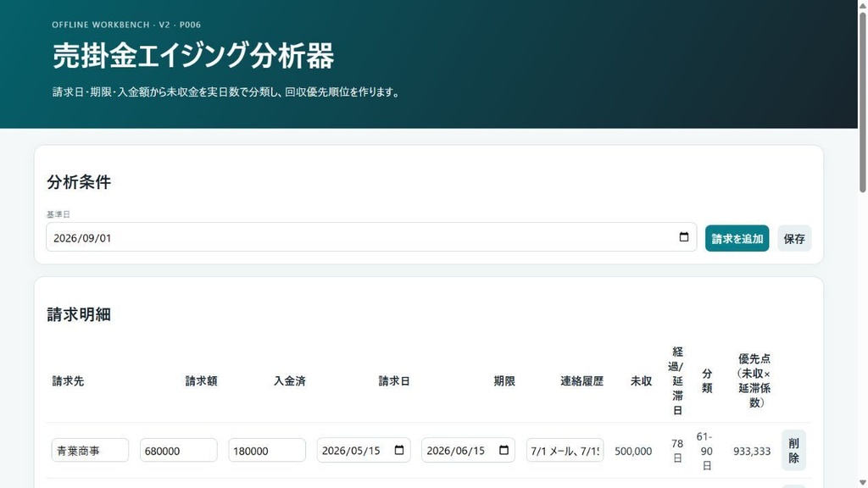Click the 分類 column header
This screenshot has height=488, width=868.
pos(707,381)
